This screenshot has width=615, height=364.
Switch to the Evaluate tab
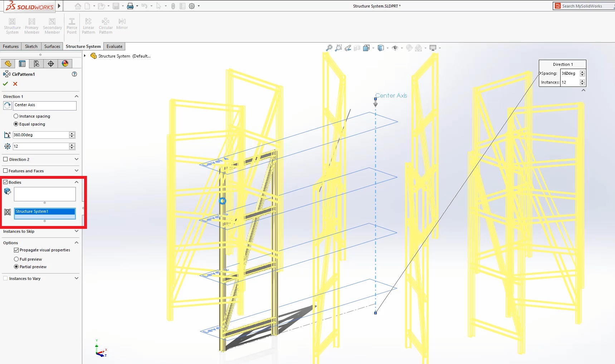click(114, 46)
